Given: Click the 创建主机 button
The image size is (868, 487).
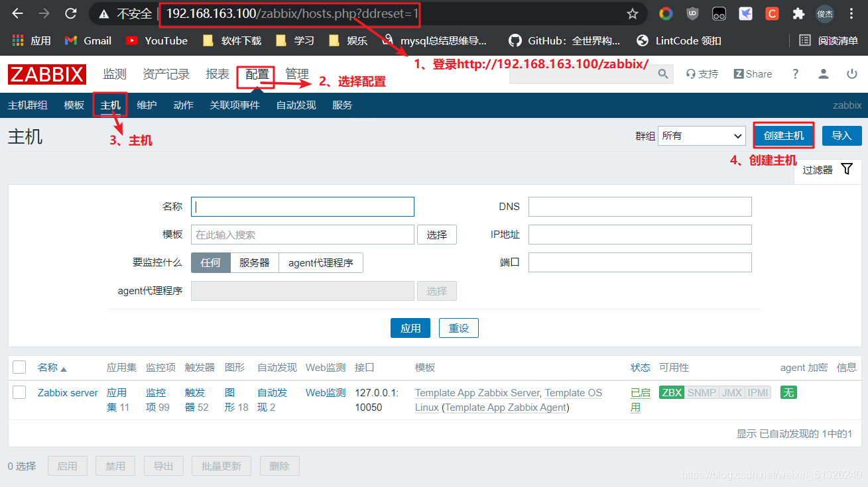Looking at the screenshot, I should [x=784, y=136].
